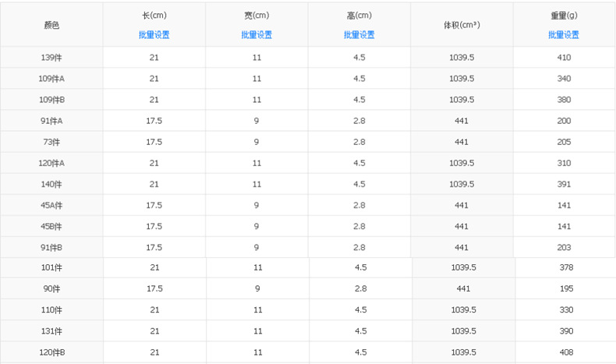Select the 45A件 row label
The height and width of the screenshot is (364, 616).
click(x=51, y=205)
